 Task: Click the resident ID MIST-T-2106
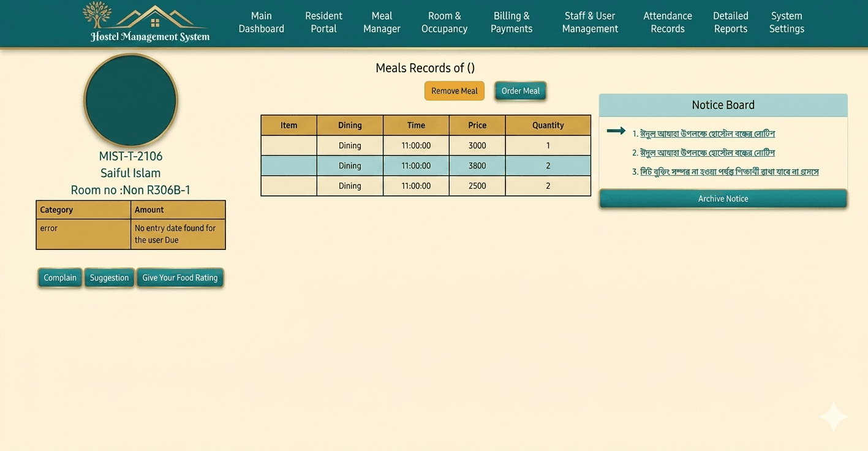[x=130, y=156]
